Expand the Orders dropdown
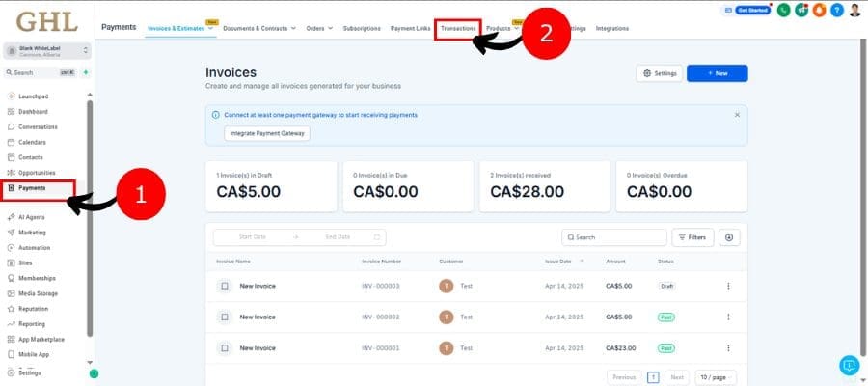The image size is (868, 386). click(330, 28)
